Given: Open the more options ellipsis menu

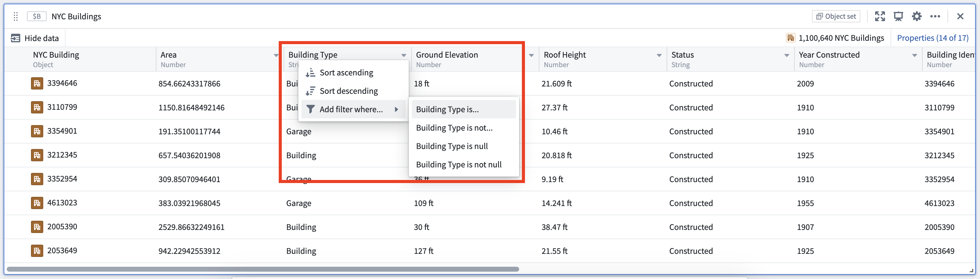Looking at the screenshot, I should (935, 16).
